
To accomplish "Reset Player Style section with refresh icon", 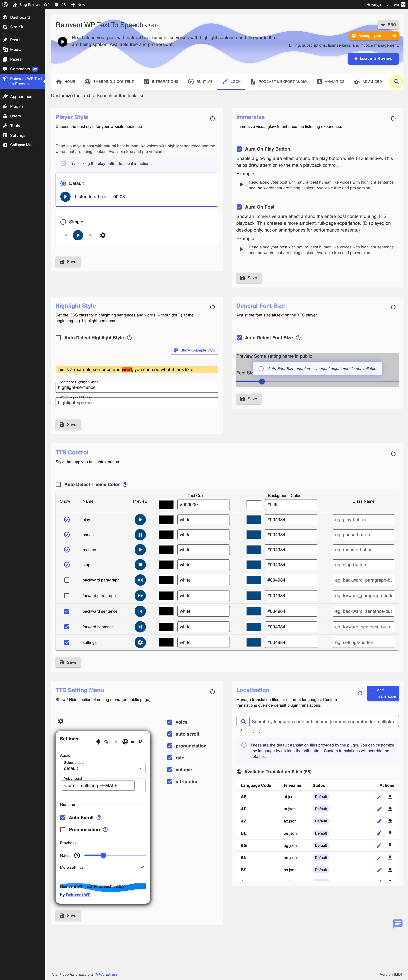I will click(x=212, y=118).
